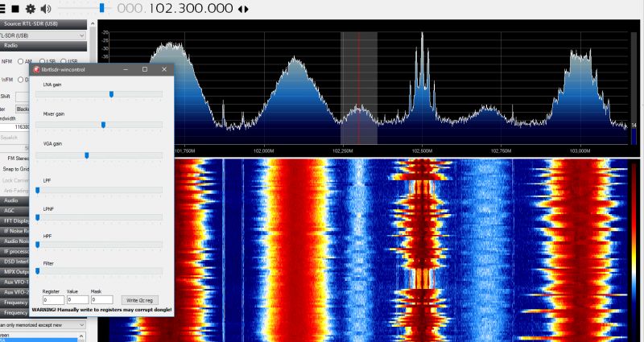This screenshot has width=644, height=342.
Task: Click the HPF slider track
Action: coord(98,245)
